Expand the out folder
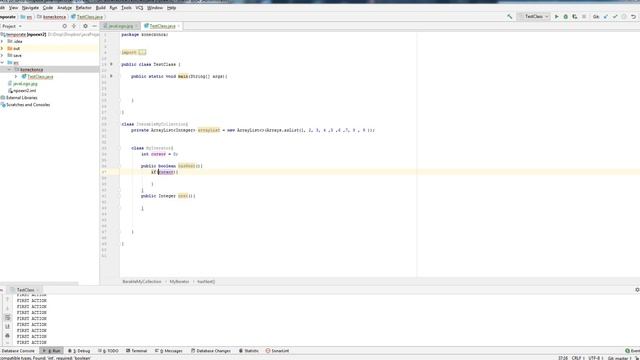 (2, 48)
